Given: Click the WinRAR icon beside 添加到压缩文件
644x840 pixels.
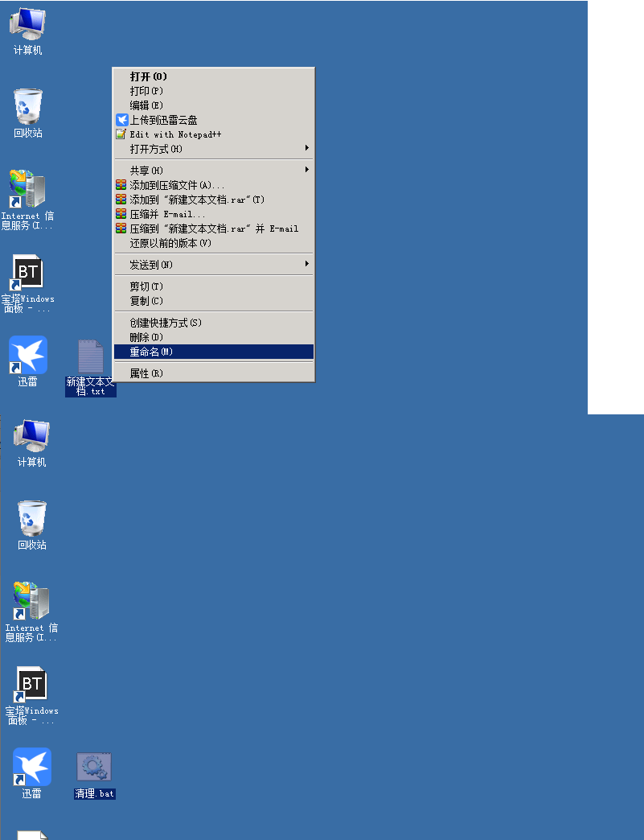Looking at the screenshot, I should 122,184.
